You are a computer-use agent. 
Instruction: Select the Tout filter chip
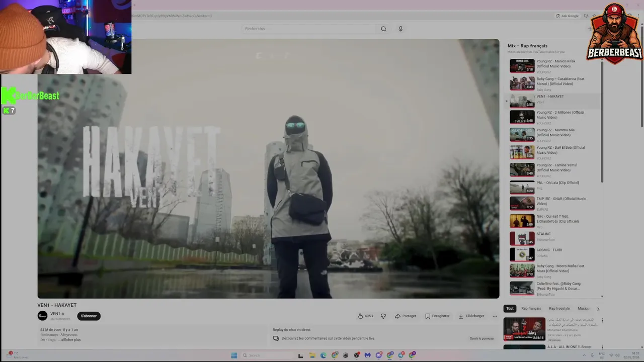510,308
